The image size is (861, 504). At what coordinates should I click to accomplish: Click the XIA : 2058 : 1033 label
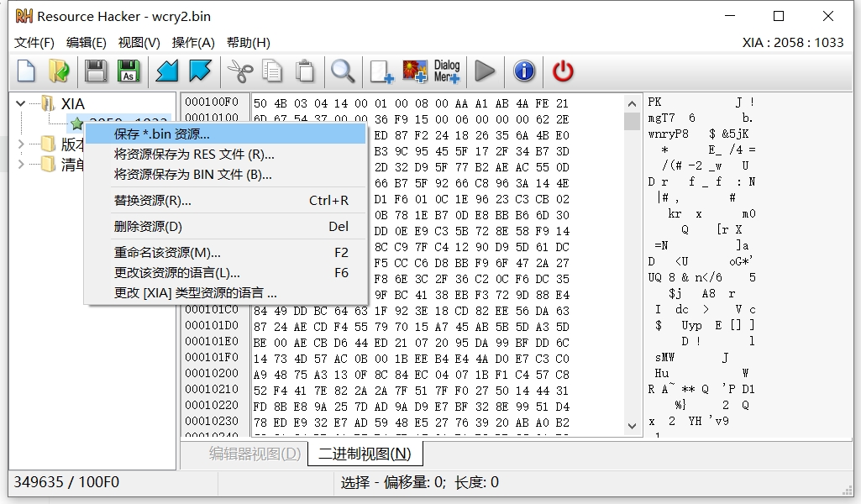click(x=793, y=43)
